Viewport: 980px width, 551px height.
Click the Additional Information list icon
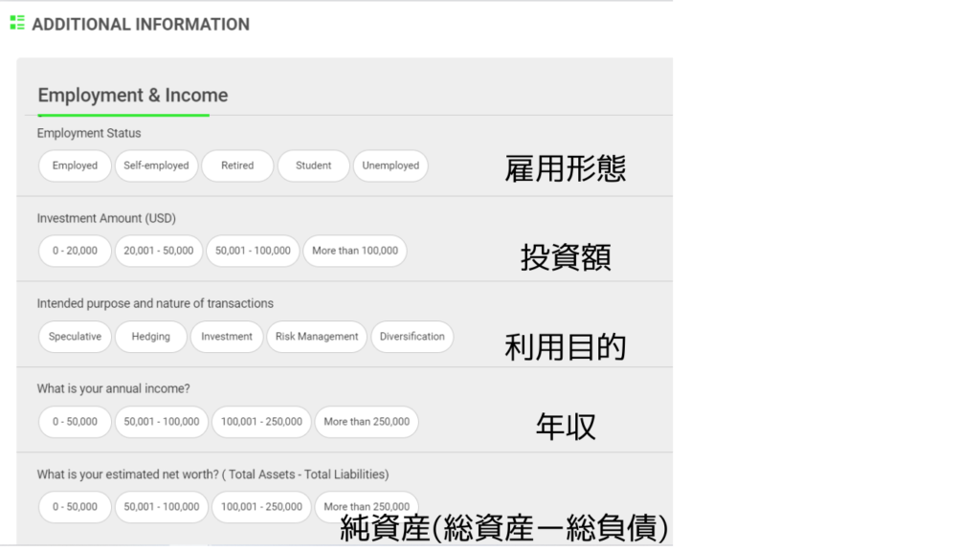[17, 23]
